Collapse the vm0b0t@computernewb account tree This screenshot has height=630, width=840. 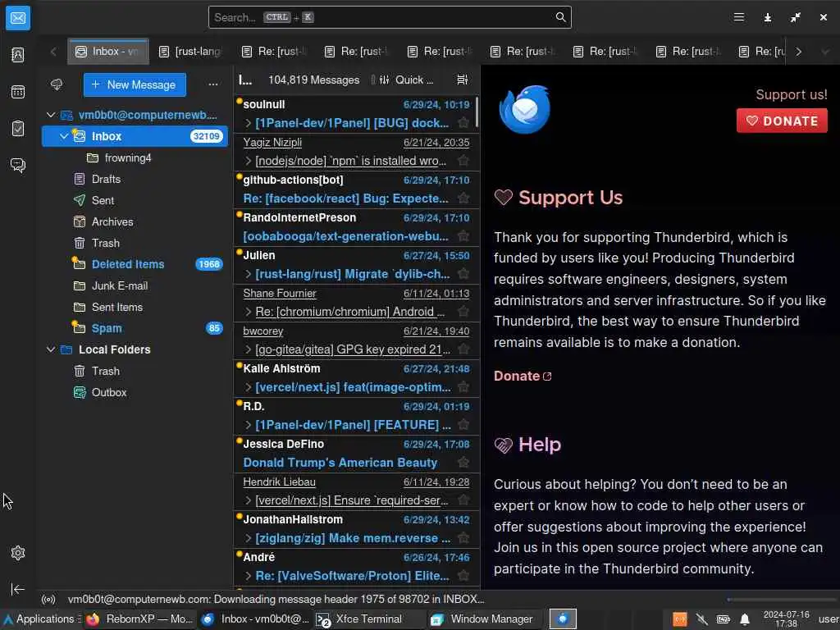pyautogui.click(x=51, y=115)
